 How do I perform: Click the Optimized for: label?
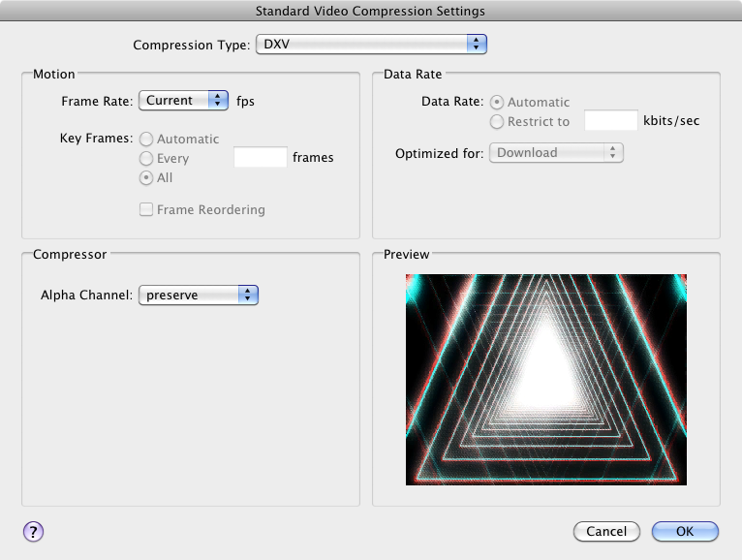440,154
